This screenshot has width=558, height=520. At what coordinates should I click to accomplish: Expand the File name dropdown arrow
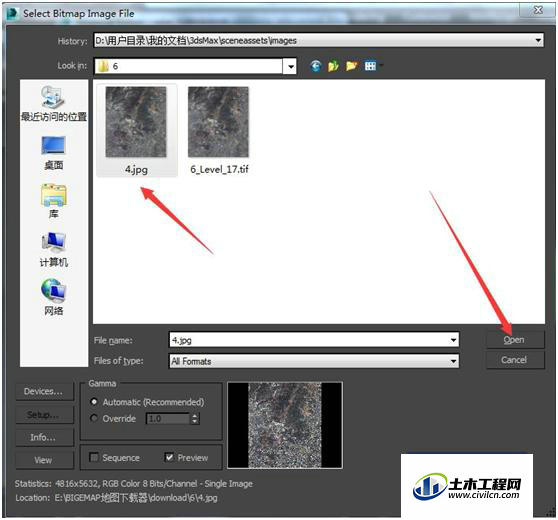click(x=453, y=340)
